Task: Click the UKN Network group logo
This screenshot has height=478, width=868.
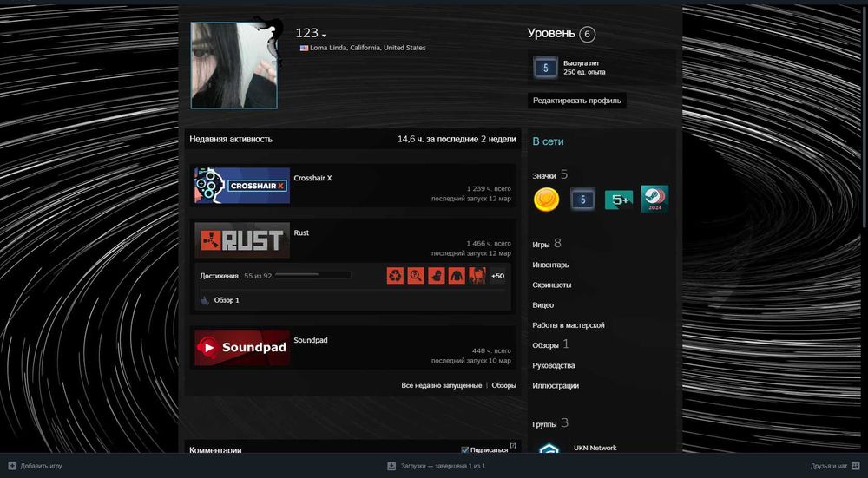Action: click(549, 449)
